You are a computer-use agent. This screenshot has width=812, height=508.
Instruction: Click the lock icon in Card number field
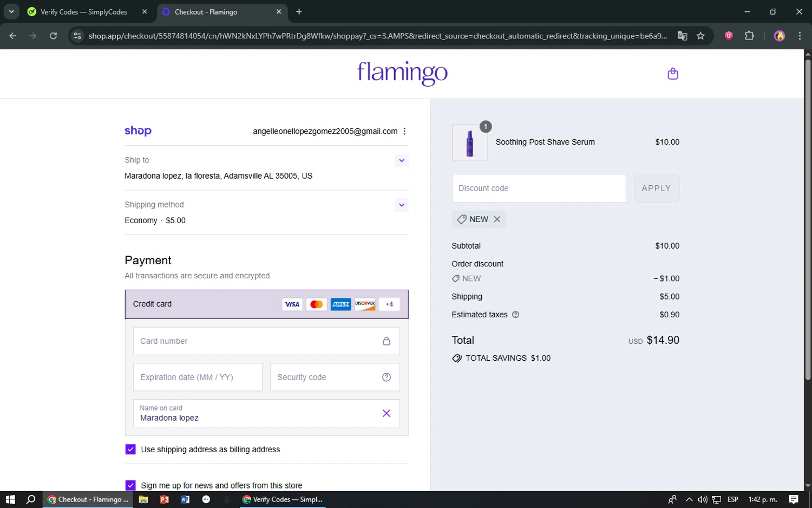click(x=387, y=341)
